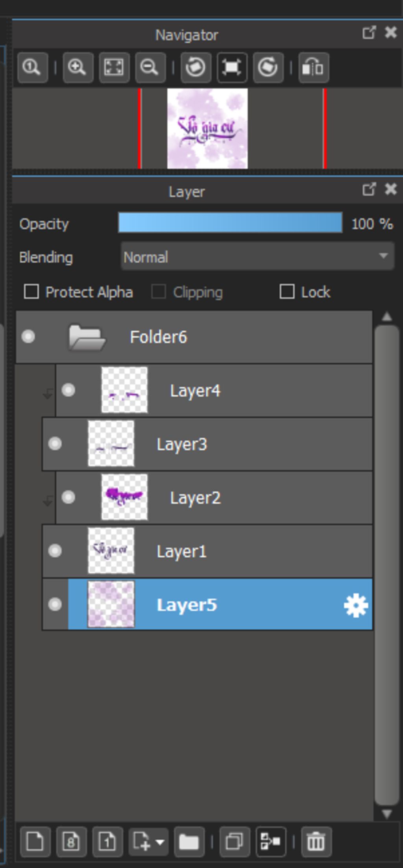
Task: Add a new folder layer
Action: [189, 842]
